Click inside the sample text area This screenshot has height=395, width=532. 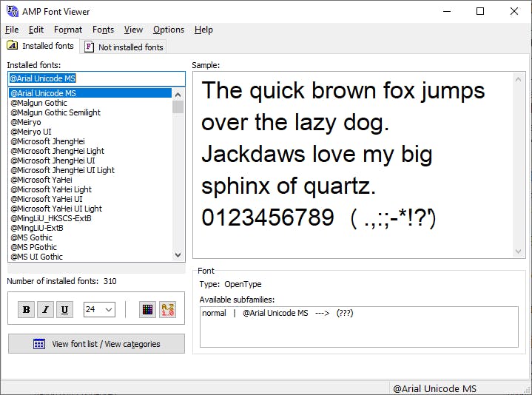coord(353,165)
